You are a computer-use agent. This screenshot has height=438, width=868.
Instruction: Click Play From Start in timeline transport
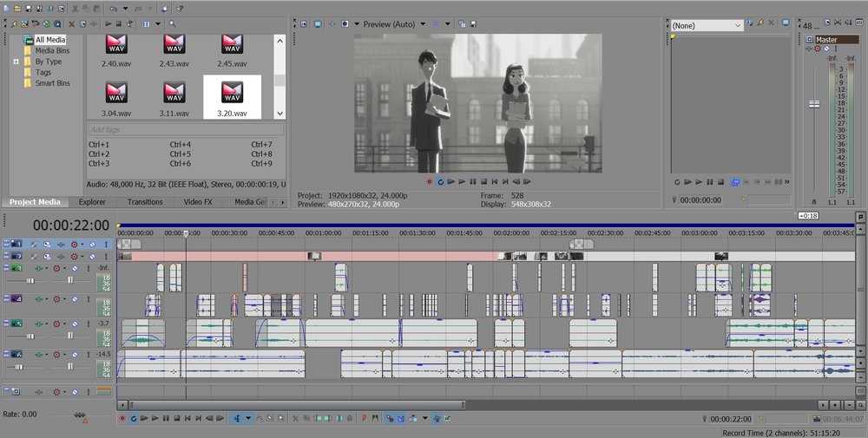(x=144, y=419)
